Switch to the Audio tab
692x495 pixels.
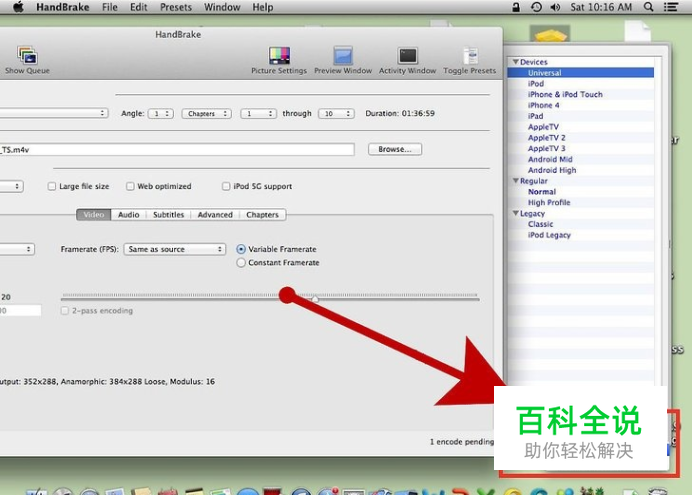coord(128,215)
